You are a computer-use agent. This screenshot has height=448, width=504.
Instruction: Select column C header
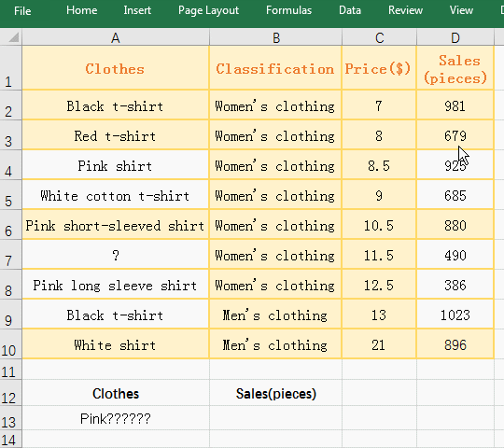pos(379,37)
